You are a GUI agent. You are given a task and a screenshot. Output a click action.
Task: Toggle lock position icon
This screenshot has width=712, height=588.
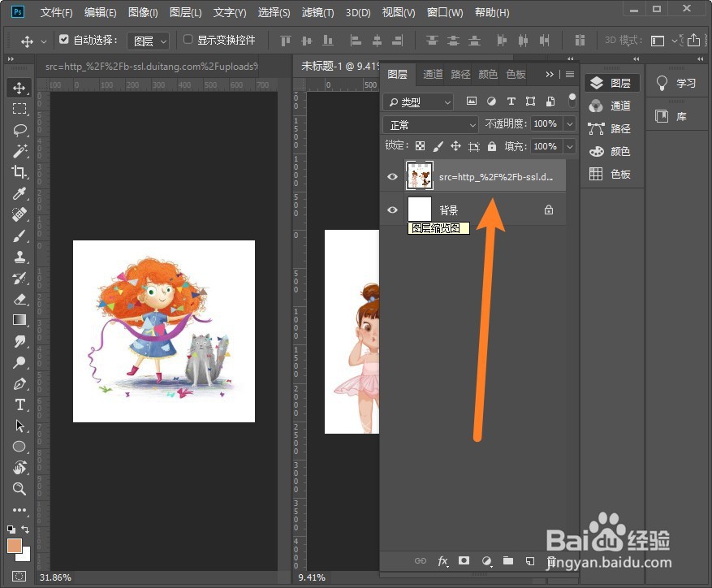455,146
